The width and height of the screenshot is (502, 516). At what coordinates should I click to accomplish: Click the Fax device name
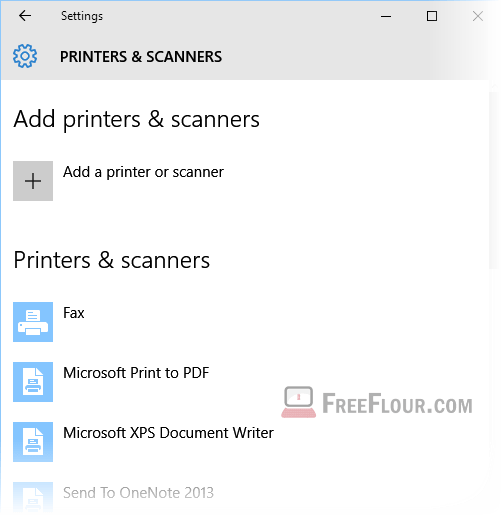[x=74, y=313]
